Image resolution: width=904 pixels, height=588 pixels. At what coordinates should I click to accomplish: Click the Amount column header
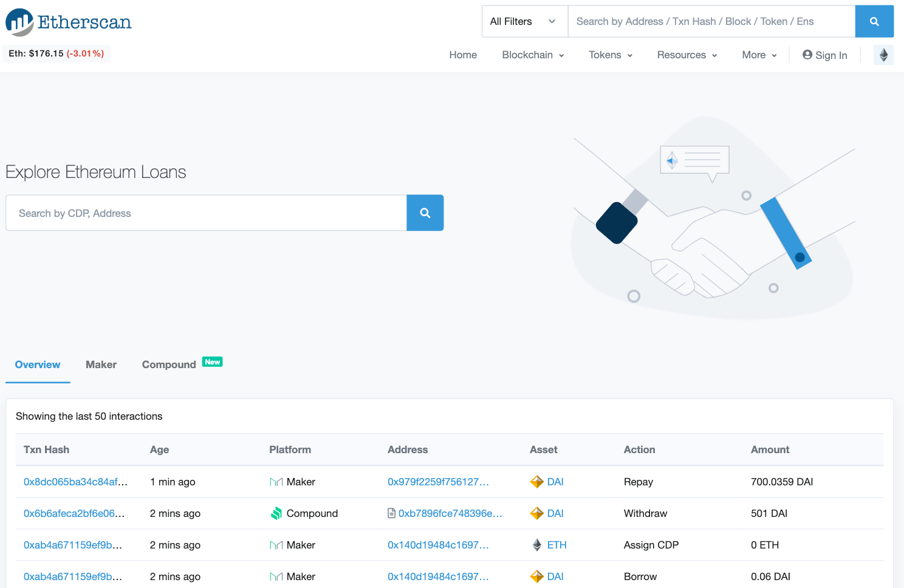tap(770, 450)
